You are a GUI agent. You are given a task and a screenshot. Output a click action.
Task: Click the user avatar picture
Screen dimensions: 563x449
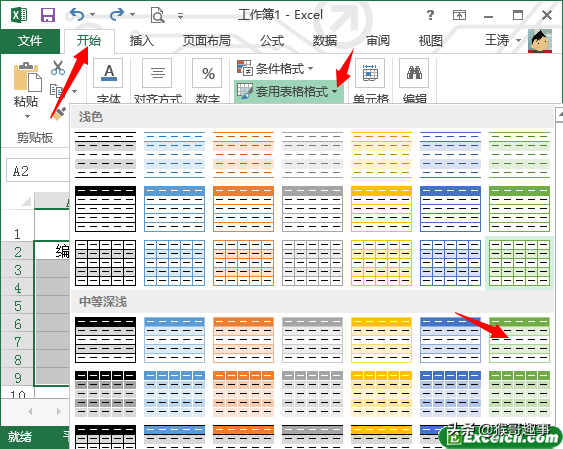(x=540, y=41)
